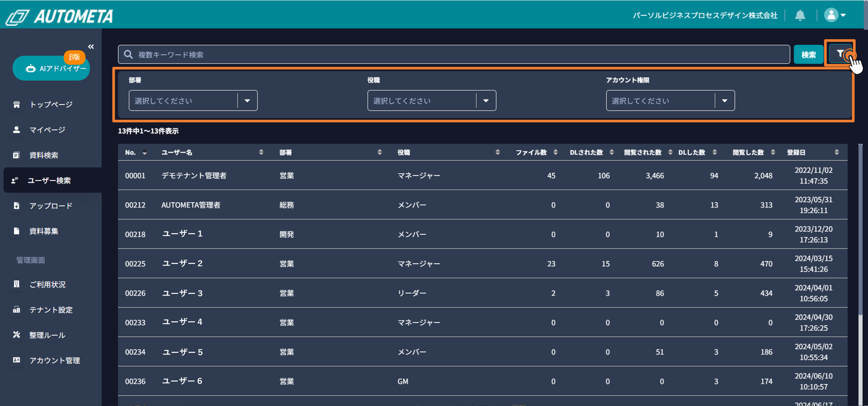This screenshot has height=406, width=868.
Task: Select user ユーザー１
Action: (182, 234)
